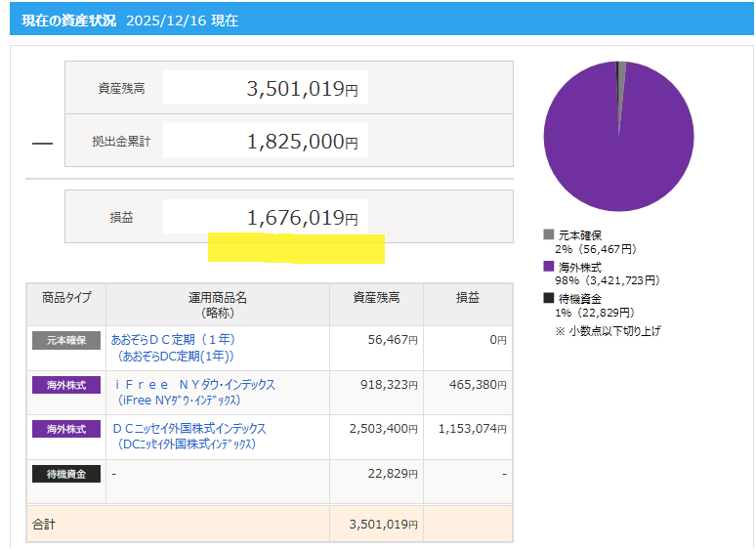The image size is (756, 550).
Task: Click the 損益 column header in the table
Action: click(467, 298)
